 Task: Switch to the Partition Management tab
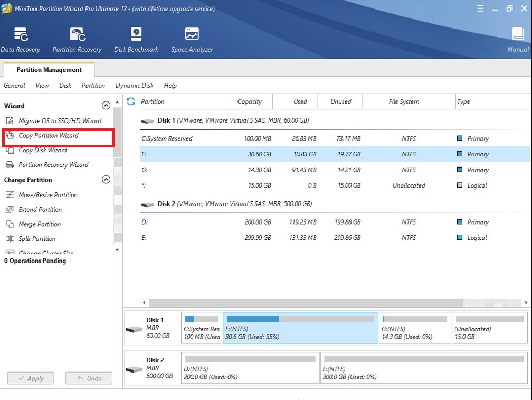(x=49, y=70)
